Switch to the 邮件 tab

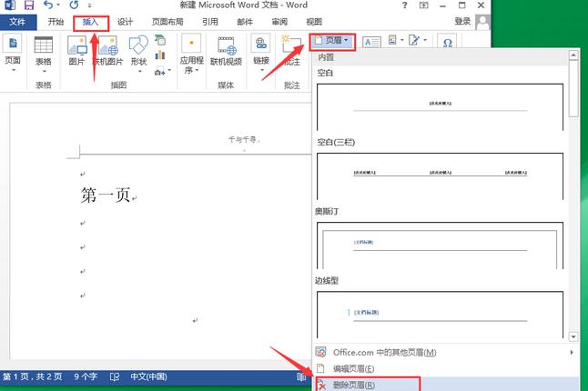[245, 22]
